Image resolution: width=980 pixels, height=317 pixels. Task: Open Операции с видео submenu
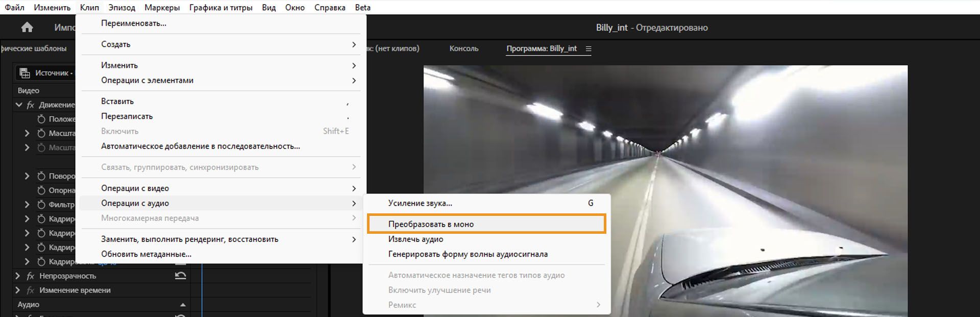pyautogui.click(x=221, y=188)
